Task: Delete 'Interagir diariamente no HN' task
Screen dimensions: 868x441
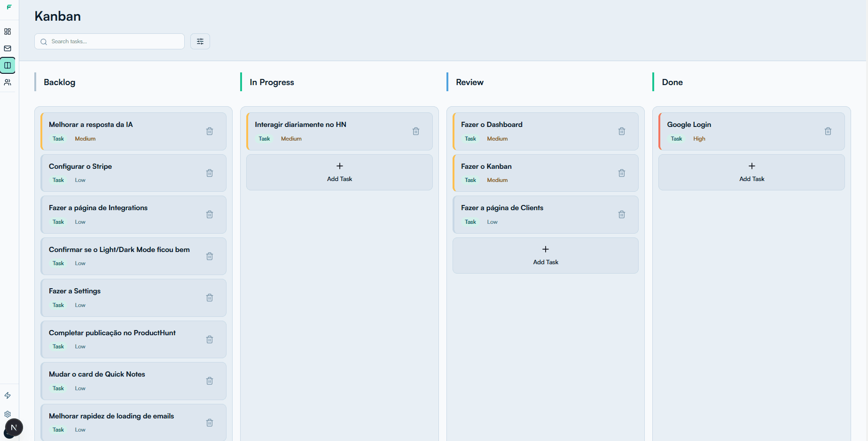Action: (x=416, y=131)
